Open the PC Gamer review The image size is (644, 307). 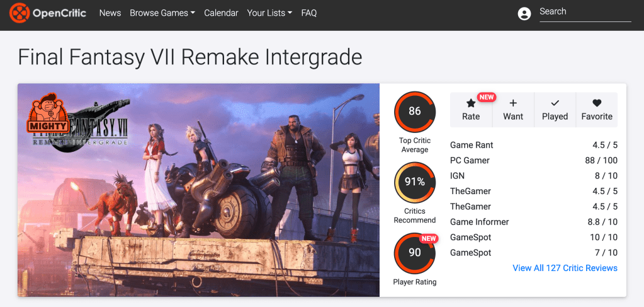point(470,160)
